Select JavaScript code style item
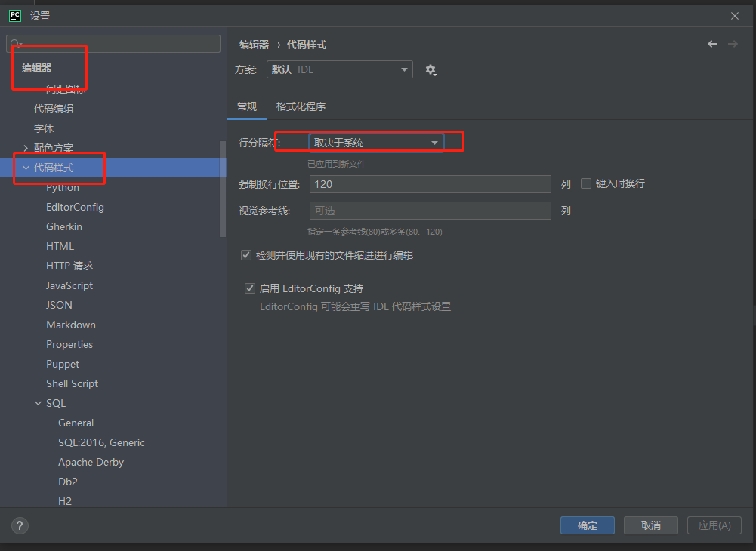The width and height of the screenshot is (756, 551). click(69, 285)
